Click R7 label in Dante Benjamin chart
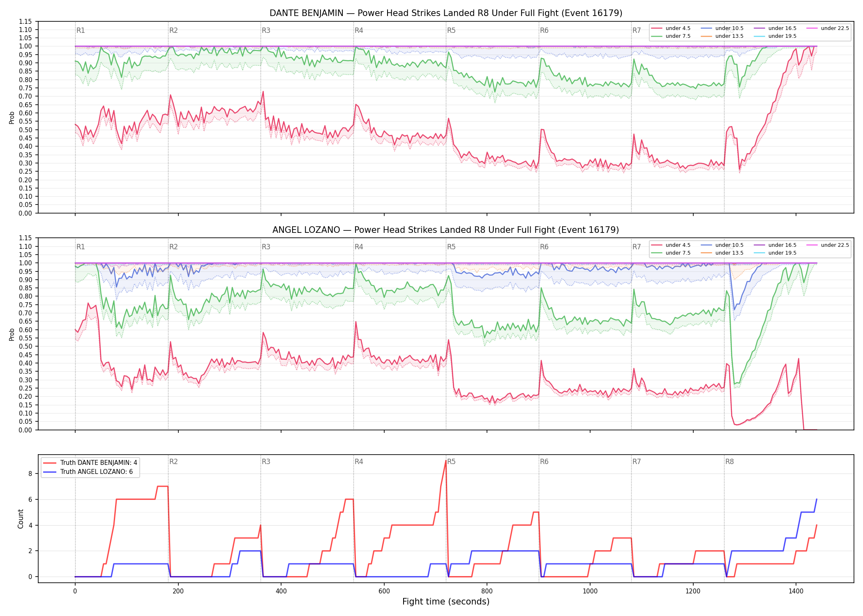The image size is (863, 616). (x=637, y=30)
